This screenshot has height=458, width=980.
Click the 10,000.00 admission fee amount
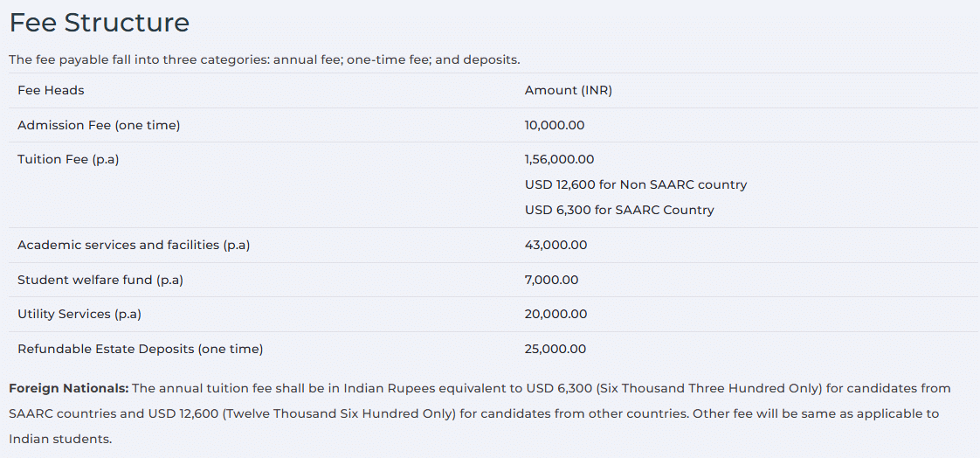(555, 125)
